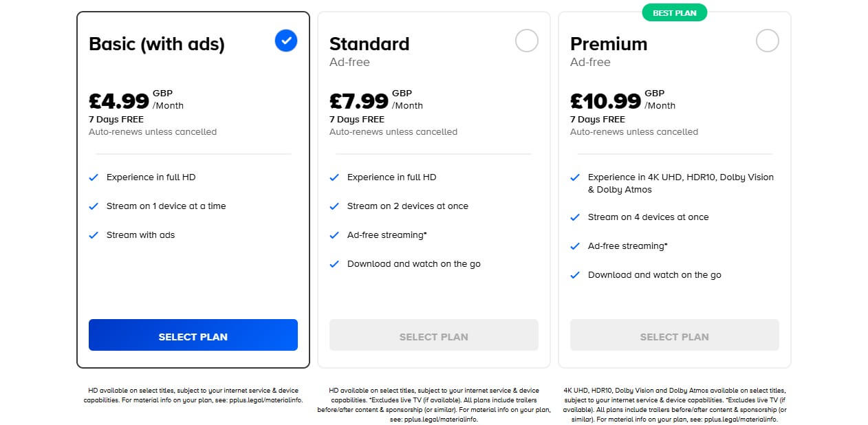Click SELECT PLAN under Basic (with ads)
The width and height of the screenshot is (868, 425).
point(193,336)
